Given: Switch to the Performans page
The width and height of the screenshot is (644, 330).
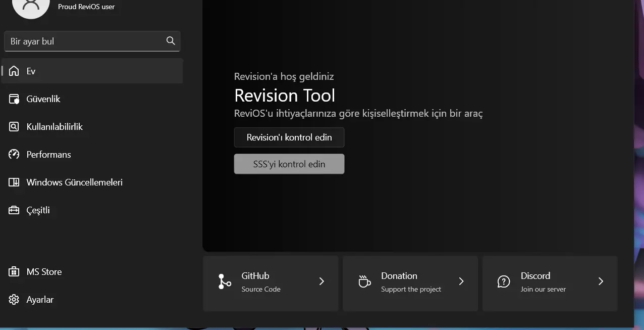Looking at the screenshot, I should (92, 155).
